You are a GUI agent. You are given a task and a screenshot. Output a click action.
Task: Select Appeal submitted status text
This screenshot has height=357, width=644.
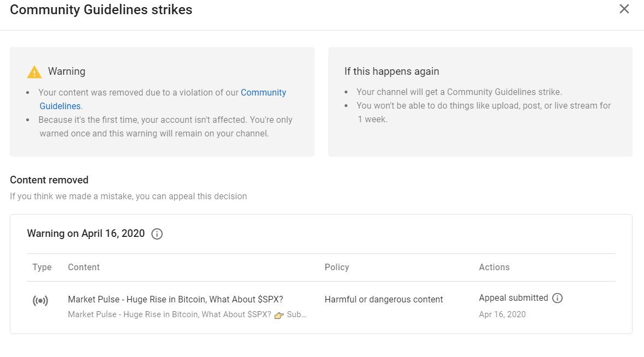513,298
